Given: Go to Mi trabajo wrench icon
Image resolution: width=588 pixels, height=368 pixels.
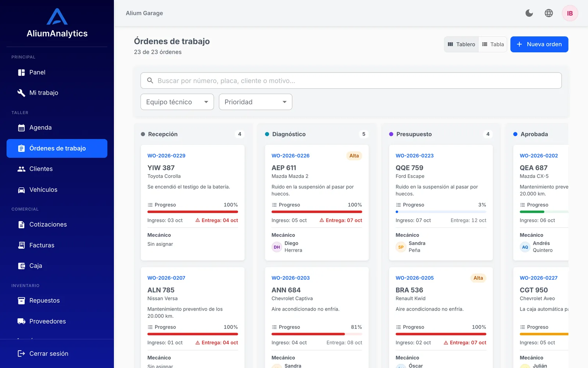Looking at the screenshot, I should click(x=21, y=93).
